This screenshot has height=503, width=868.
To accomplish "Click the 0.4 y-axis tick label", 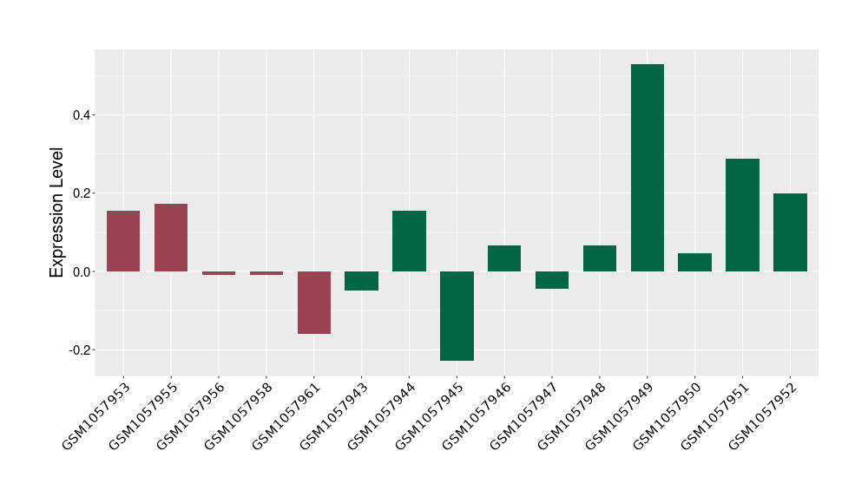I will coord(82,115).
